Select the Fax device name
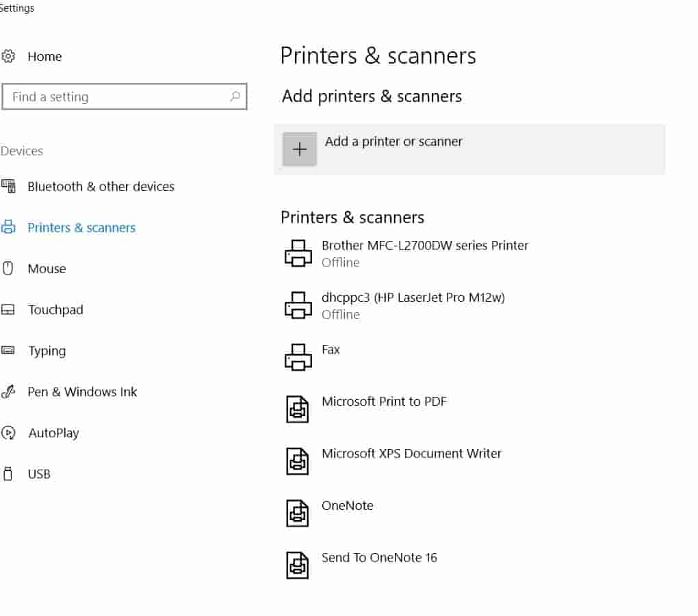 click(331, 349)
